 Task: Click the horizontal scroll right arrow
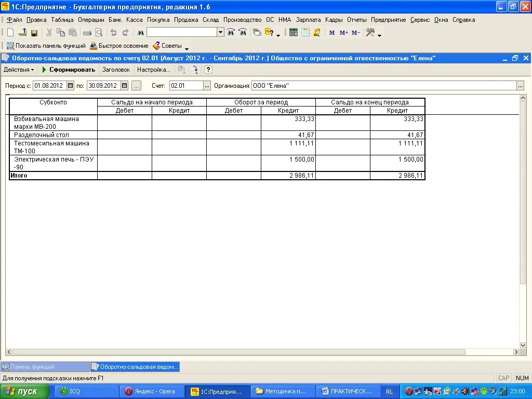coord(516,352)
